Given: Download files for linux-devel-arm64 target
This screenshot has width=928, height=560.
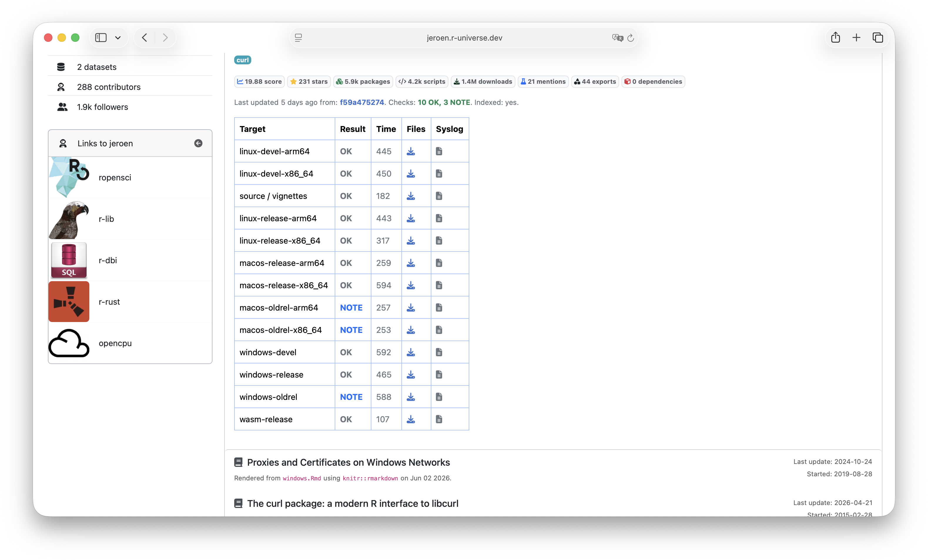Looking at the screenshot, I should pyautogui.click(x=411, y=151).
